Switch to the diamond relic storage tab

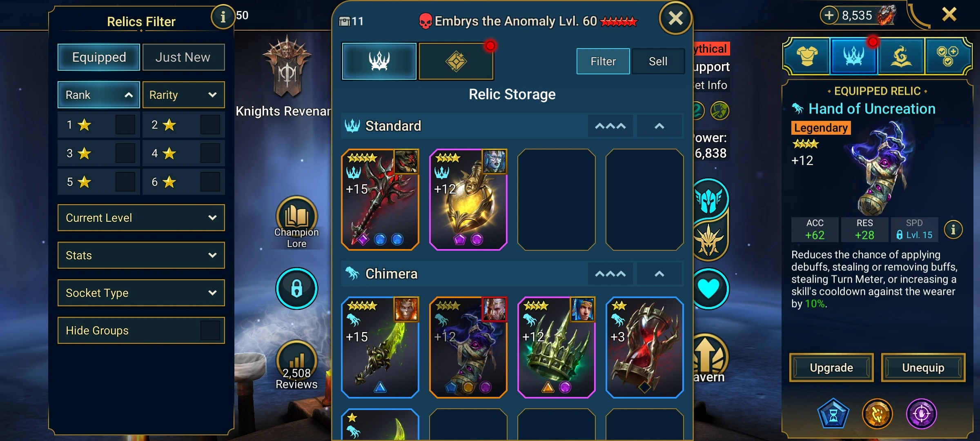point(456,61)
